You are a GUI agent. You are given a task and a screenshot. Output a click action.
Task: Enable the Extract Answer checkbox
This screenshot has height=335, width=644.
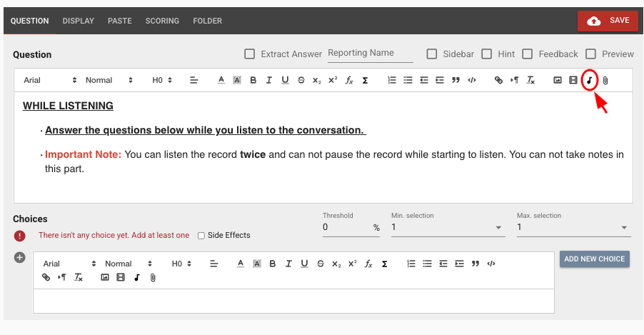pos(249,54)
